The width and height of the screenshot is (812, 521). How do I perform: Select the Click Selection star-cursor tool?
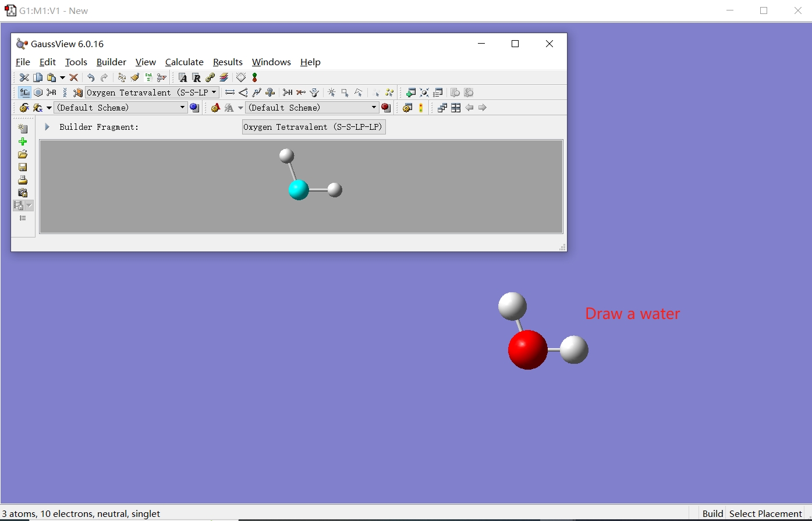[332, 93]
